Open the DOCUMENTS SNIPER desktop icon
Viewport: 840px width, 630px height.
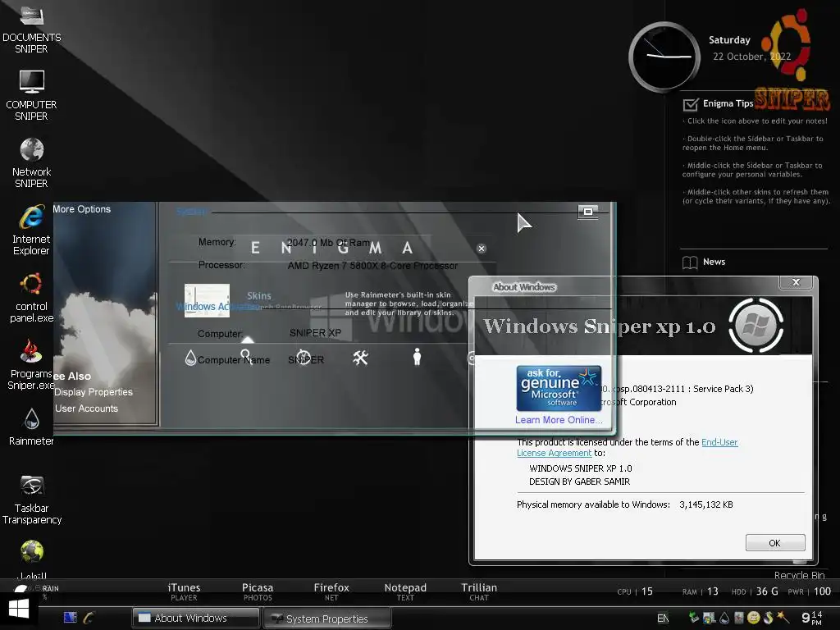pos(31,30)
